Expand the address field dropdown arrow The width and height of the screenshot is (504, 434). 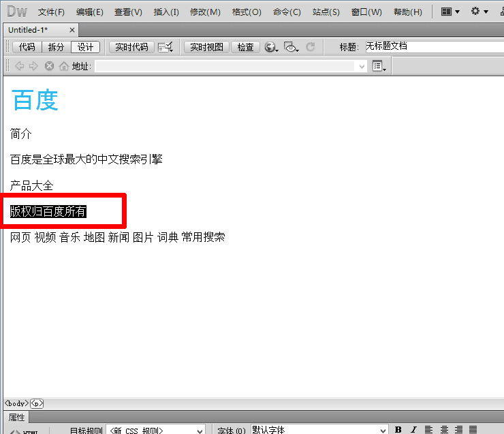[x=362, y=66]
